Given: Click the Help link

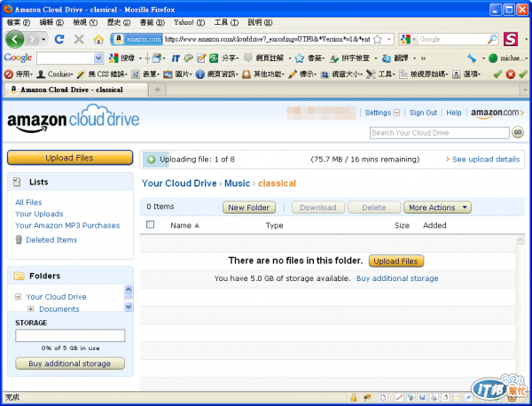Looking at the screenshot, I should 454,113.
